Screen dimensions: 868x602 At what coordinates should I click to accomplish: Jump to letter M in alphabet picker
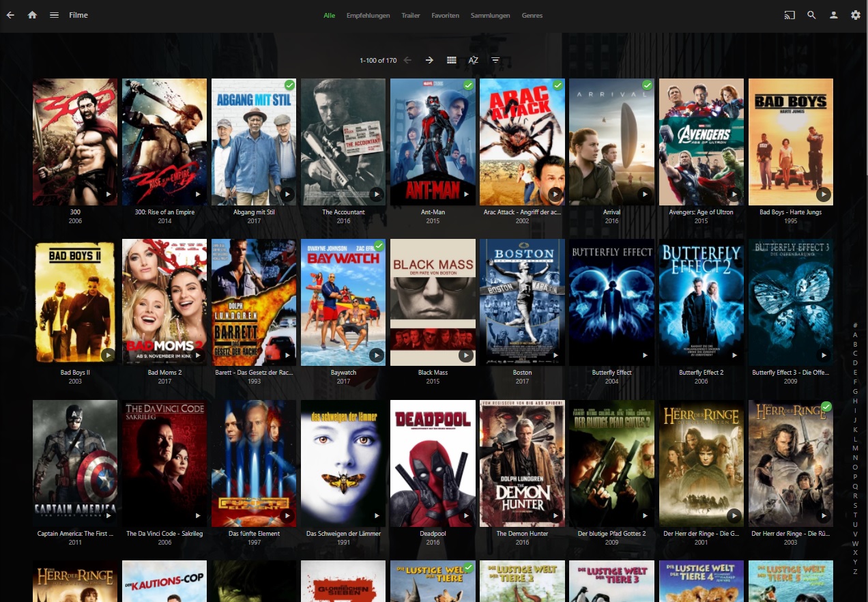pos(855,448)
